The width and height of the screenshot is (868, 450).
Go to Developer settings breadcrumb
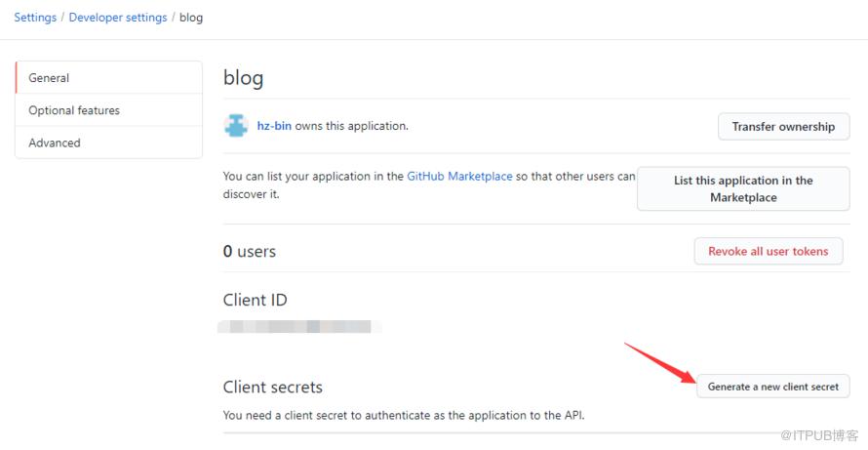pyautogui.click(x=118, y=18)
